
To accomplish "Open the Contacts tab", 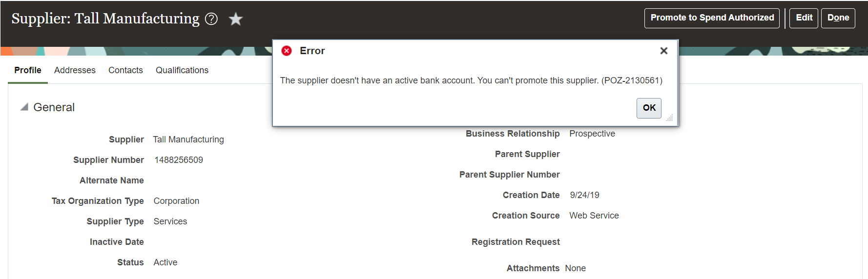I will pos(125,70).
